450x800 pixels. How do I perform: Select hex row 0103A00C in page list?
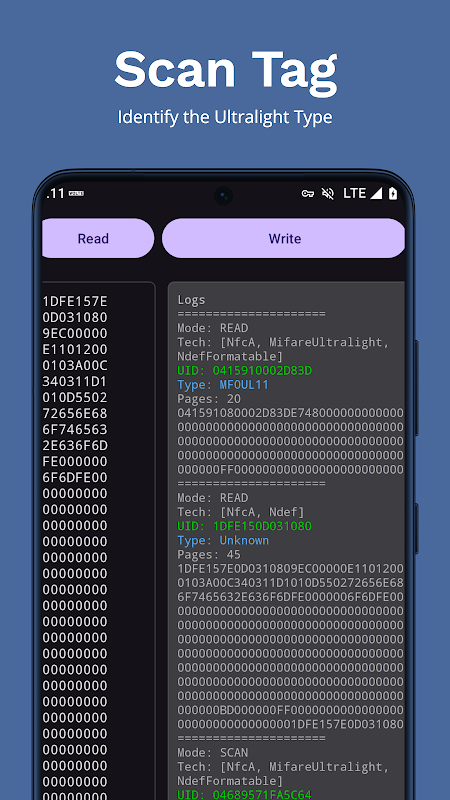coord(75,365)
